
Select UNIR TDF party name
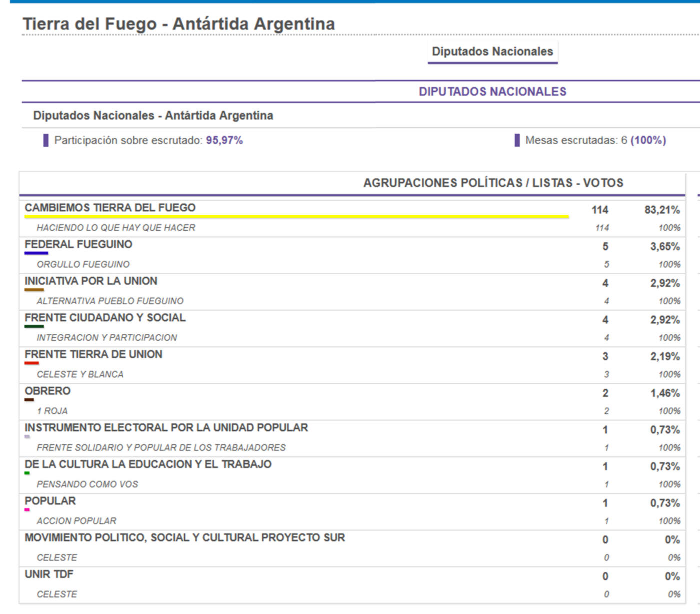(49, 574)
